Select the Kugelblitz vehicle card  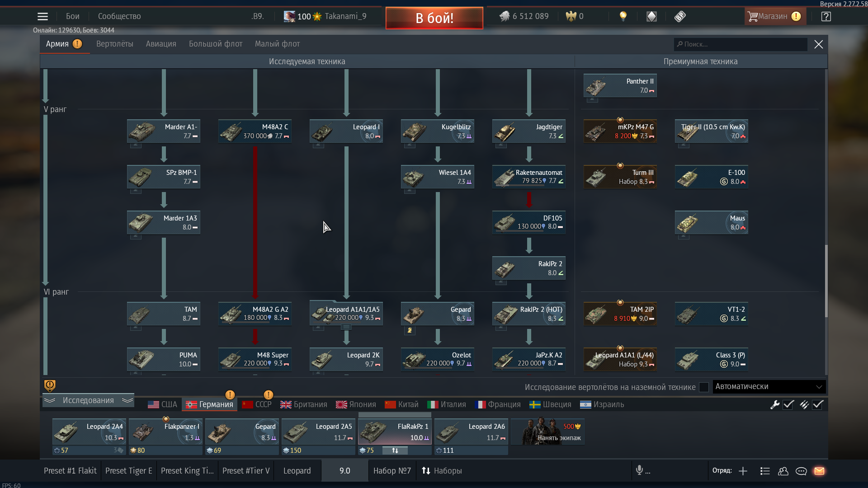click(437, 131)
